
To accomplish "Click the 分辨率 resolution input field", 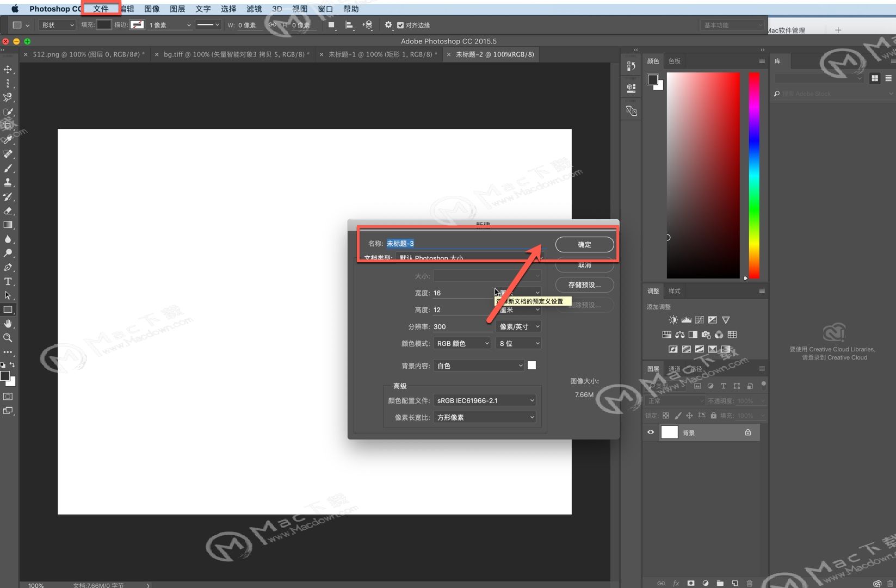I will pyautogui.click(x=463, y=326).
